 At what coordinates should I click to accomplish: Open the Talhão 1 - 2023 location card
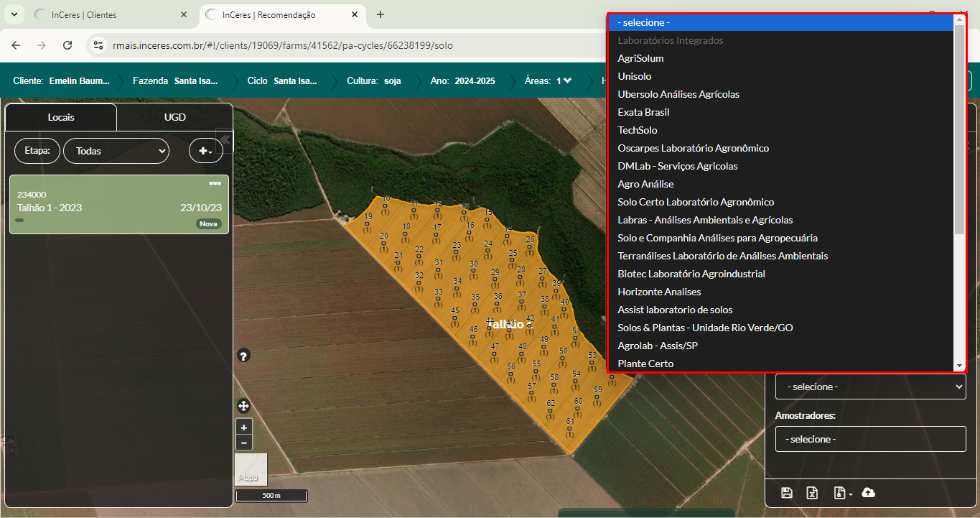[119, 205]
